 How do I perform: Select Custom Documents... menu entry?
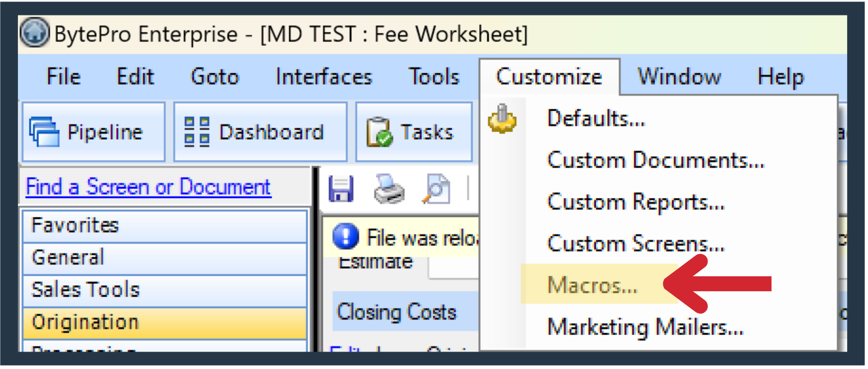[x=656, y=161]
